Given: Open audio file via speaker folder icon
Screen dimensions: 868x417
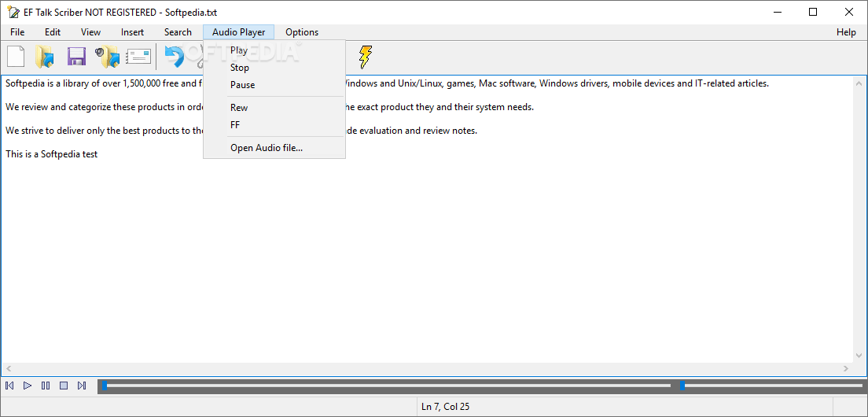Looking at the screenshot, I should (108, 57).
